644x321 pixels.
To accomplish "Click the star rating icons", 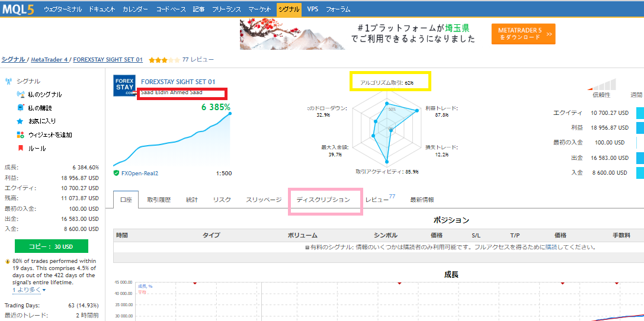I will coord(164,60).
